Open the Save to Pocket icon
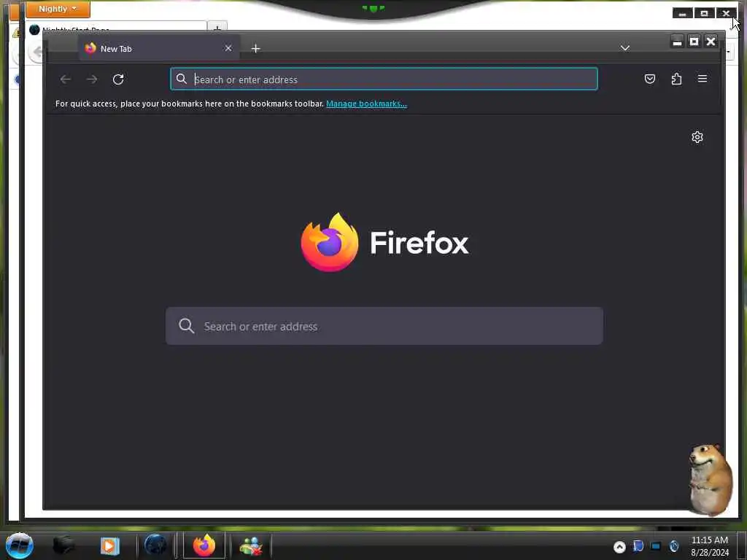This screenshot has width=747, height=560. click(x=650, y=79)
